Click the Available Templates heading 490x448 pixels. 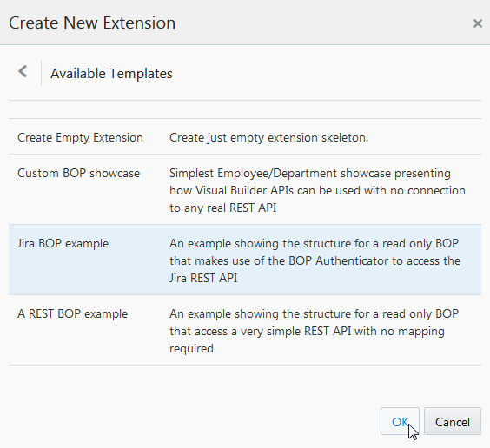tap(111, 74)
